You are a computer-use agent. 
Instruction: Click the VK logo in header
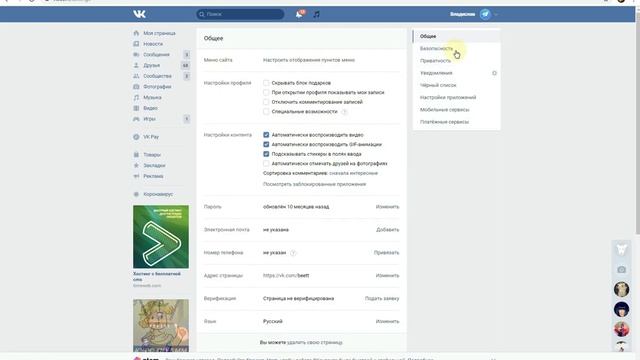(x=139, y=14)
